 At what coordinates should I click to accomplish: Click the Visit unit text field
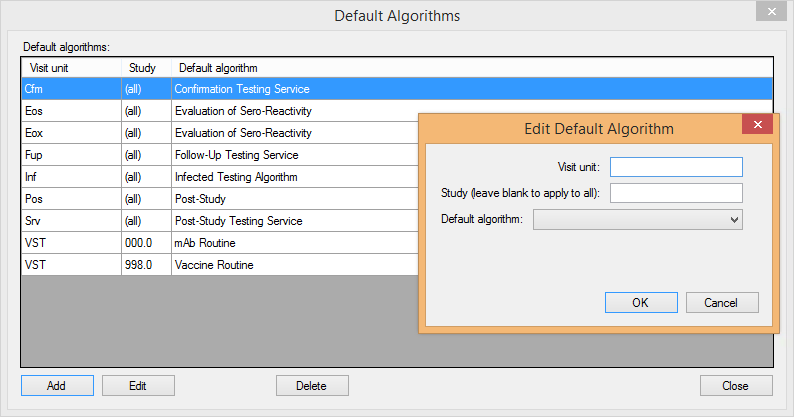point(676,167)
